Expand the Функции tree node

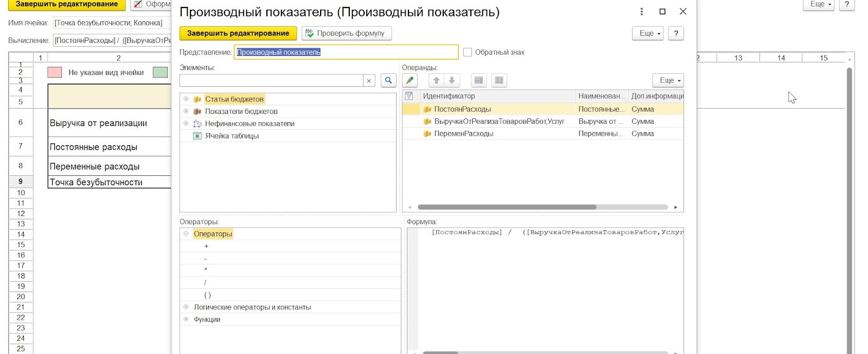point(186,319)
